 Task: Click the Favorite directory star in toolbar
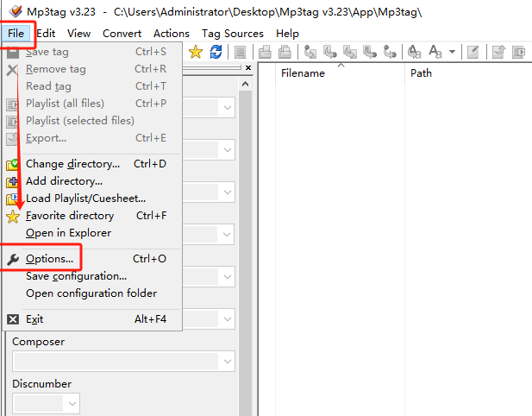196,52
